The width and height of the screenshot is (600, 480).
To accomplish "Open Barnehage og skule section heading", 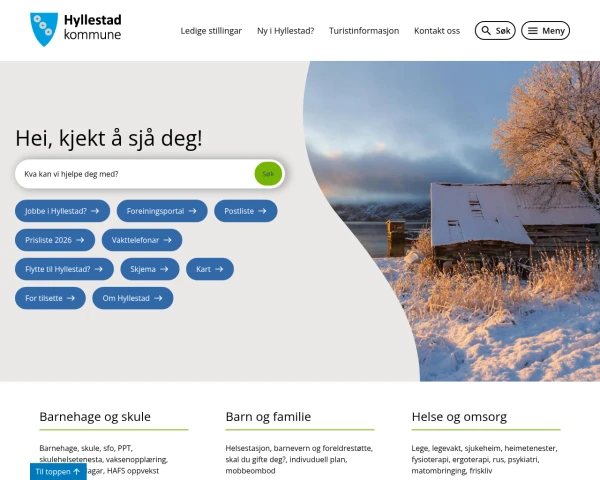I will pos(95,416).
